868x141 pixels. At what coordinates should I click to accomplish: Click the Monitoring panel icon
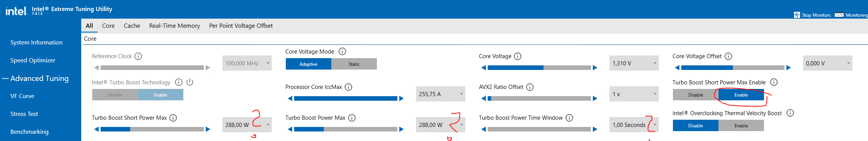click(839, 15)
